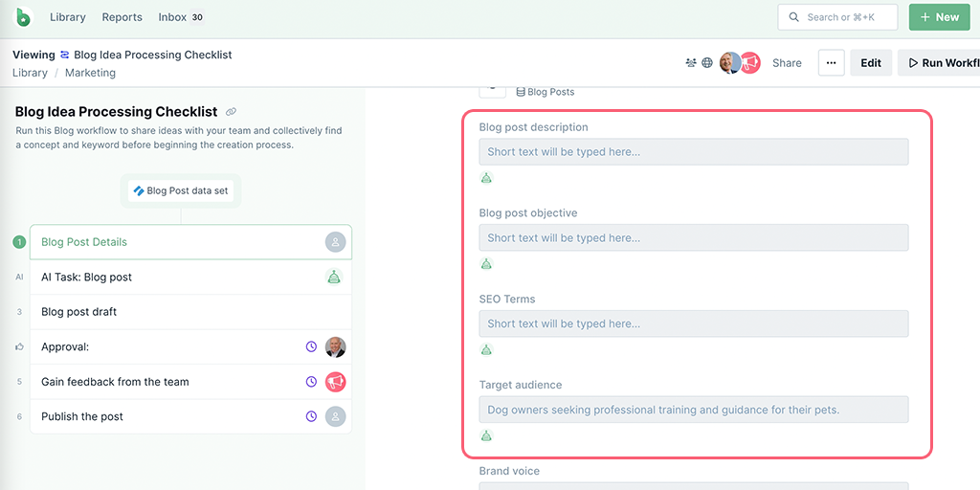Click the Blog post description text field

pos(694,152)
